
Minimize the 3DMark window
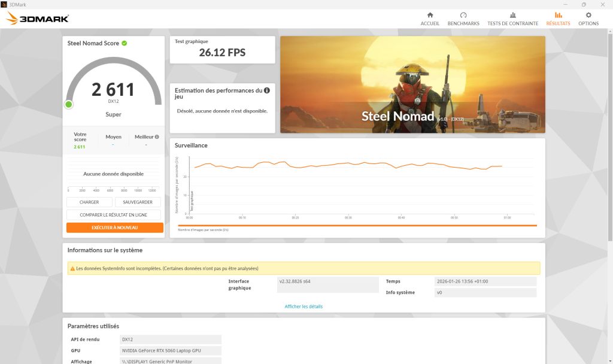point(565,4)
